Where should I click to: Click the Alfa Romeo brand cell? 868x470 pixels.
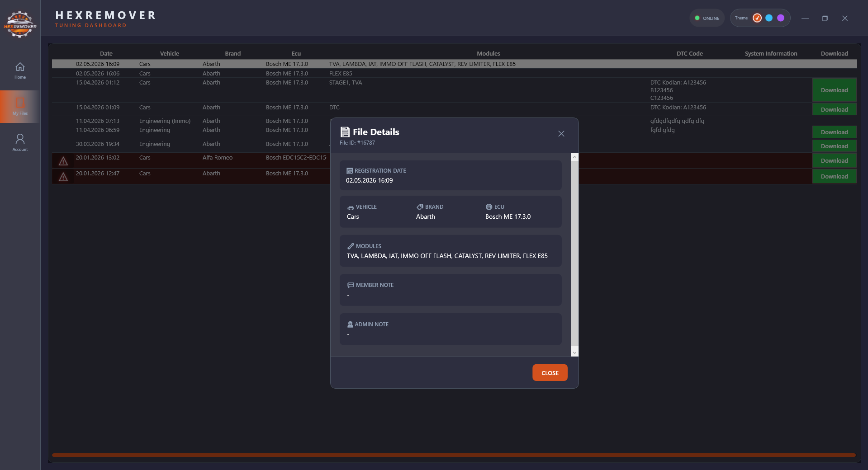[218, 158]
